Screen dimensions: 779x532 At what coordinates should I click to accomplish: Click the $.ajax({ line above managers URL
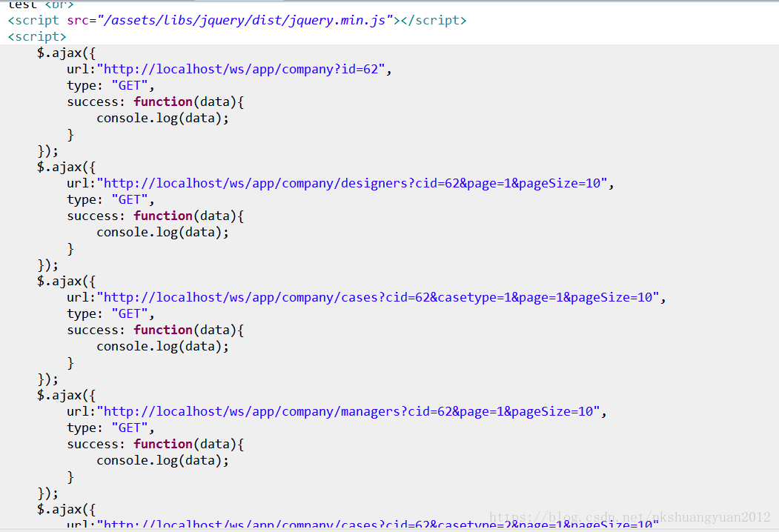66,396
